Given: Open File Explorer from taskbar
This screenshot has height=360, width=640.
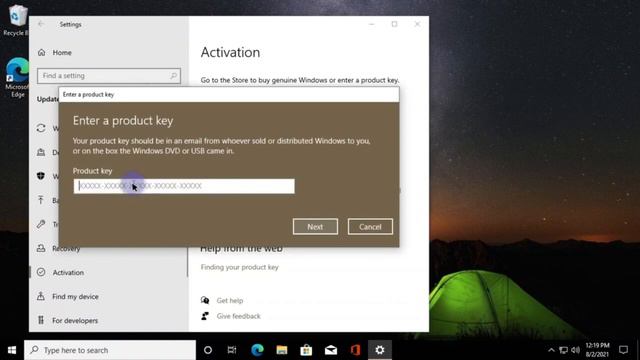Looking at the screenshot, I should [x=282, y=350].
